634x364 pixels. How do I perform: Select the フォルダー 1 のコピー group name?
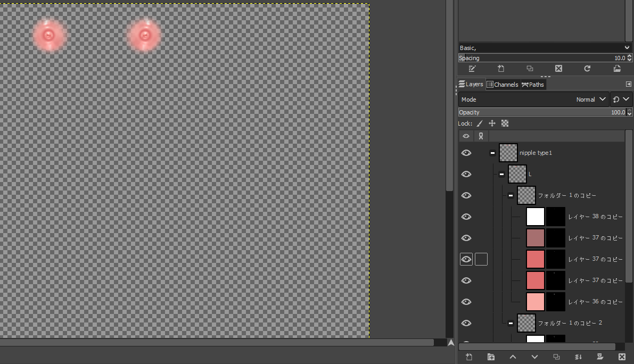click(567, 195)
